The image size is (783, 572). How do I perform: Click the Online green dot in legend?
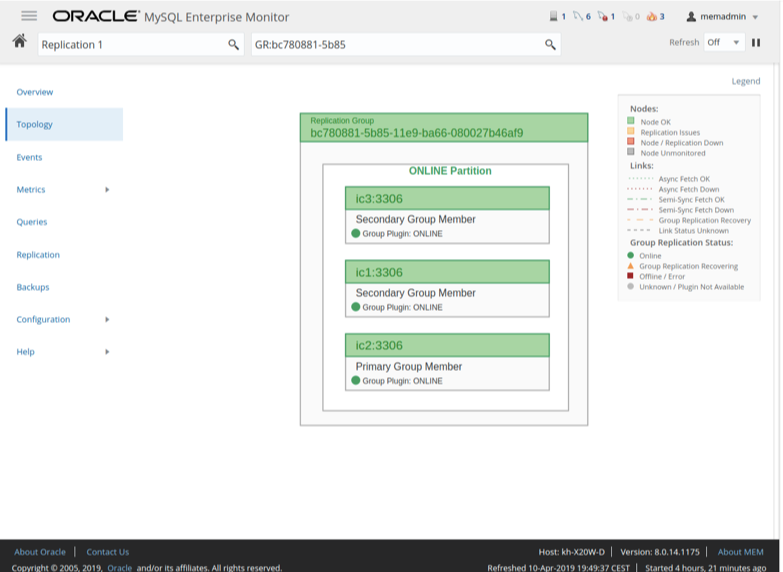pyautogui.click(x=630, y=255)
